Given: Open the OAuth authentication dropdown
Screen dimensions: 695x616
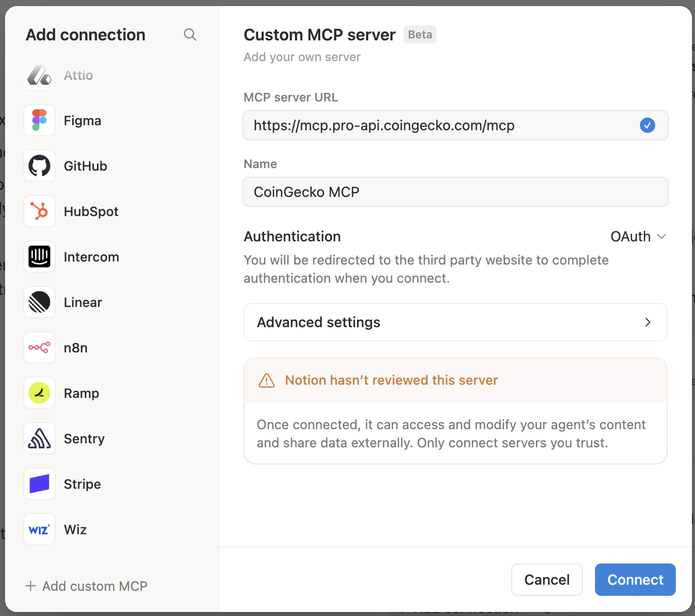Looking at the screenshot, I should point(638,236).
